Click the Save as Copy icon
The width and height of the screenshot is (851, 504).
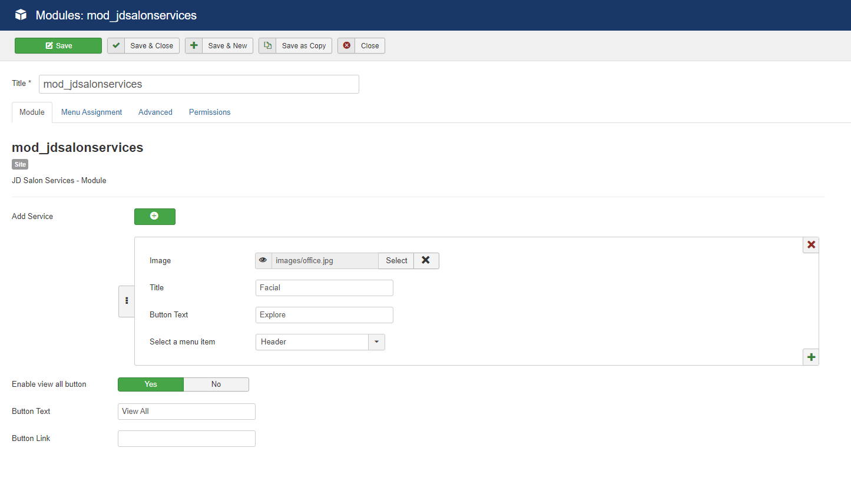(x=267, y=45)
